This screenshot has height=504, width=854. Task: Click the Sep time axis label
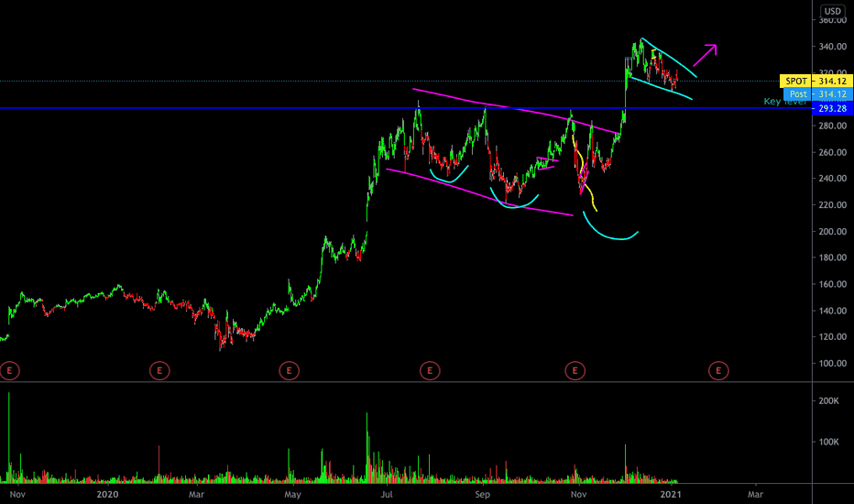(483, 495)
